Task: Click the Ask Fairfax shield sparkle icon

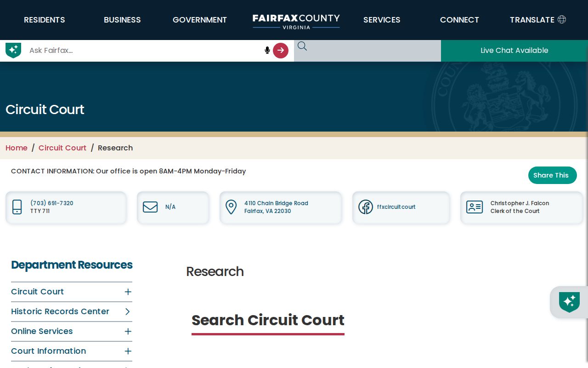Action: point(13,50)
